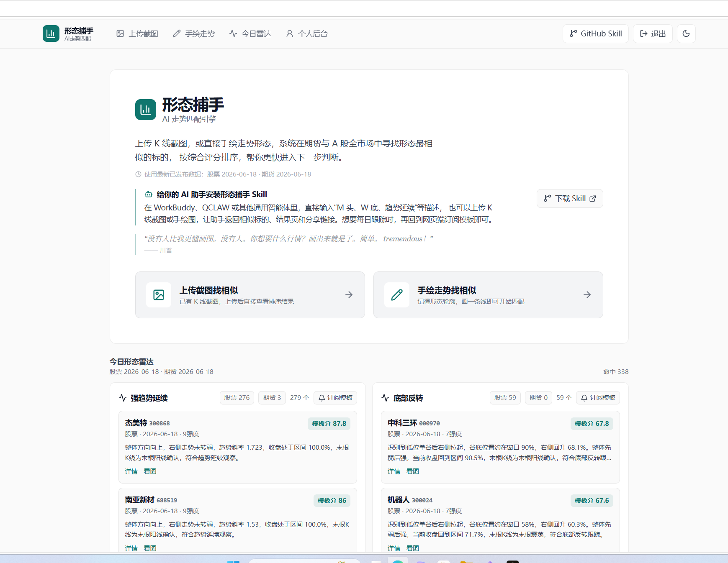The image size is (728, 563).
Task: Open the GitHub Skill button
Action: (596, 33)
